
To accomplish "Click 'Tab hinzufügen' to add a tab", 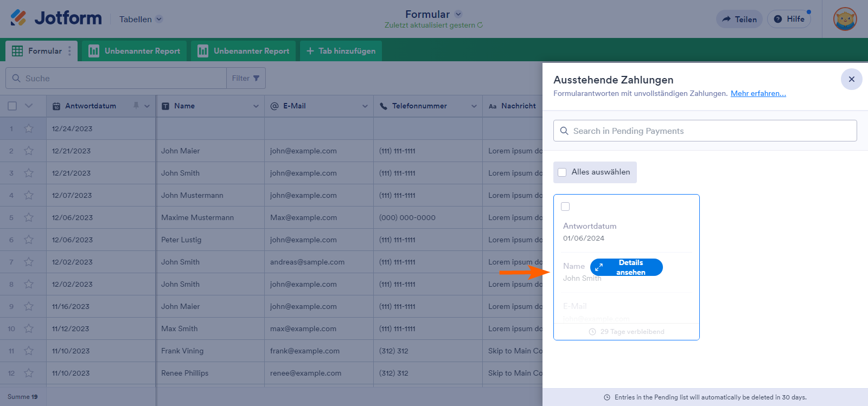I will coord(341,51).
